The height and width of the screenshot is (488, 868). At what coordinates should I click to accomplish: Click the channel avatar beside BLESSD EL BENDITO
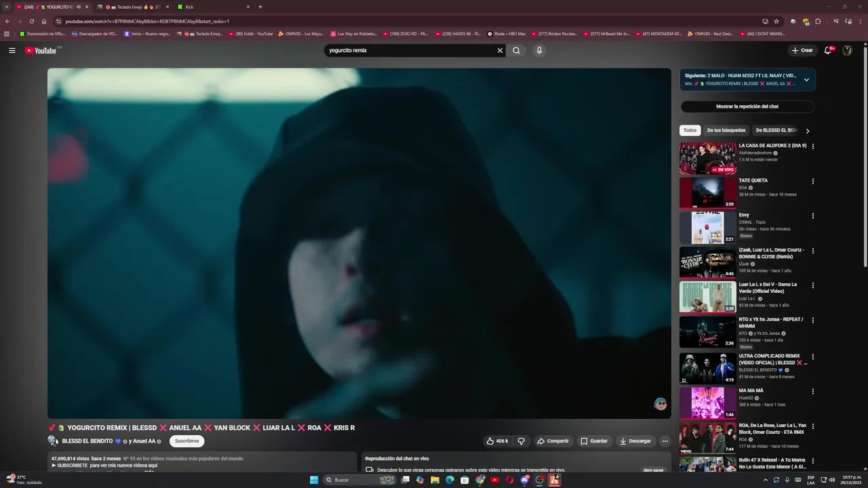point(53,441)
